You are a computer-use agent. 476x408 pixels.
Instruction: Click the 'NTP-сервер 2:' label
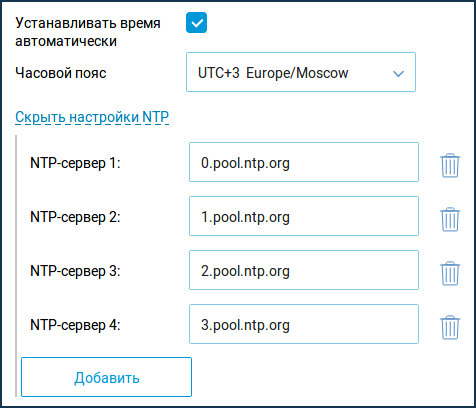tap(75, 217)
